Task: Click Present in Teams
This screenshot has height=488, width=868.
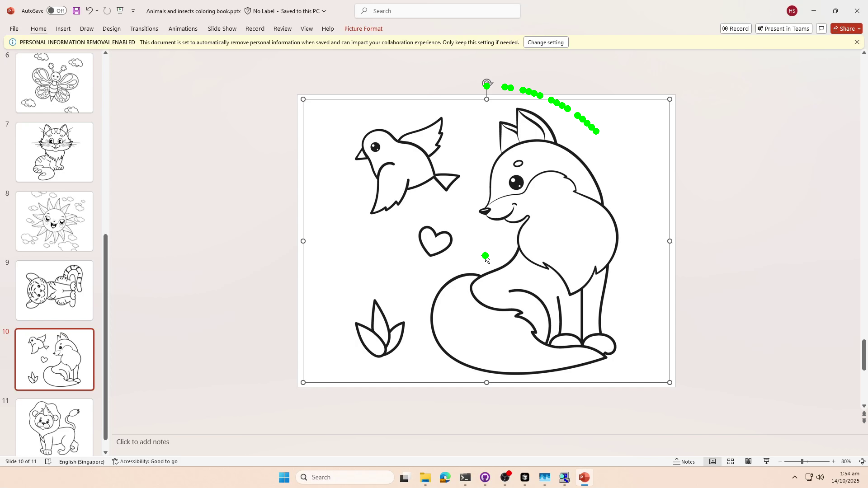Action: [783, 28]
